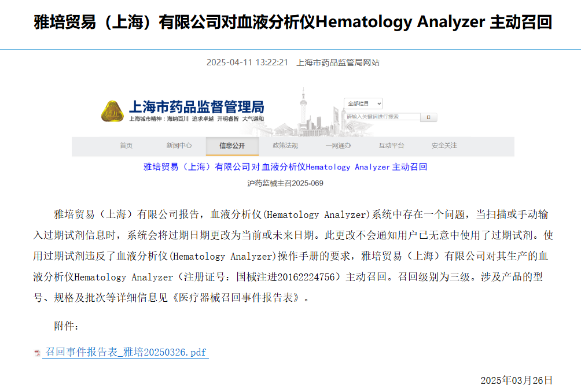Click the source text 上海市药品监管局网站

tap(338, 62)
